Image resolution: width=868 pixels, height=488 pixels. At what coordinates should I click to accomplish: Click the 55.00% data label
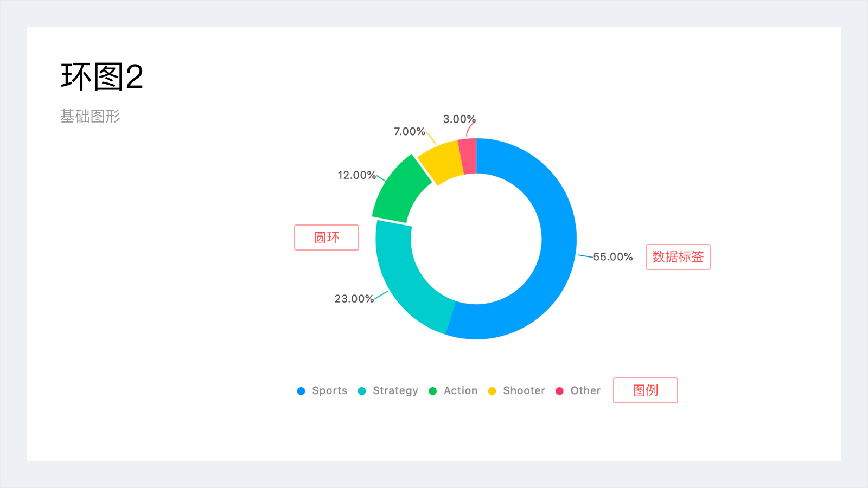click(x=612, y=257)
